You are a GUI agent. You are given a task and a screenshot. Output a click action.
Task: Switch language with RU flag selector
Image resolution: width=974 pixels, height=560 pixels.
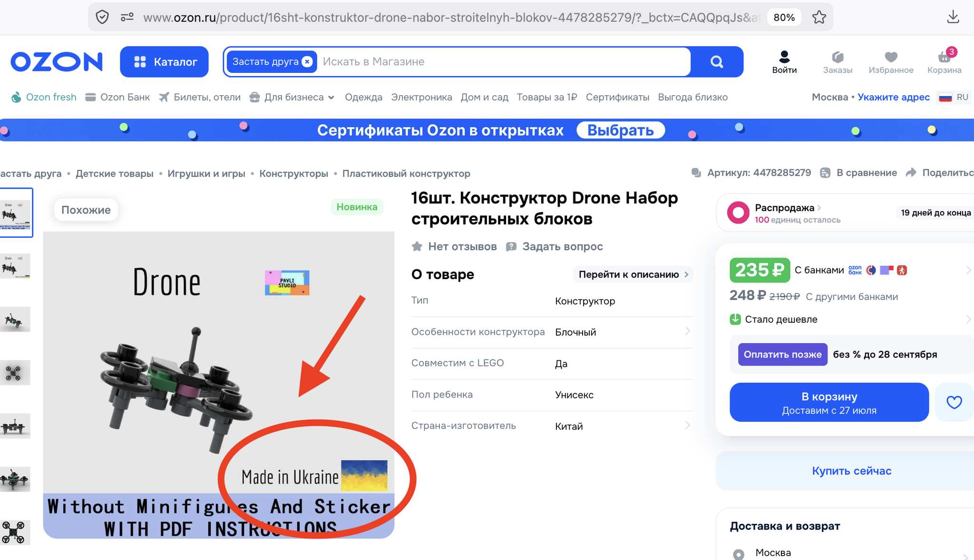coord(954,97)
